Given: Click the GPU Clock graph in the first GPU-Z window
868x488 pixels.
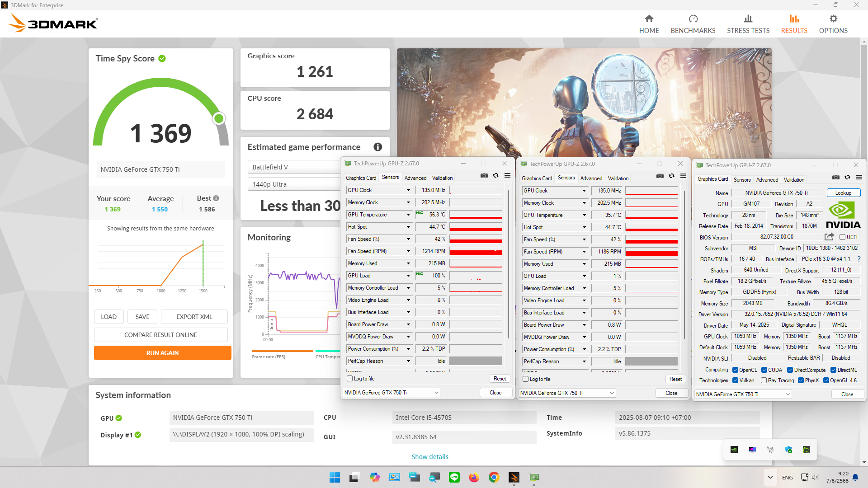Looking at the screenshot, I should pos(476,190).
